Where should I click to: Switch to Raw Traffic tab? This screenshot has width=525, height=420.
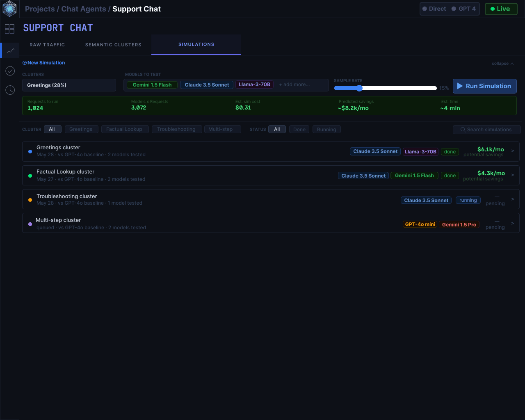pos(47,45)
